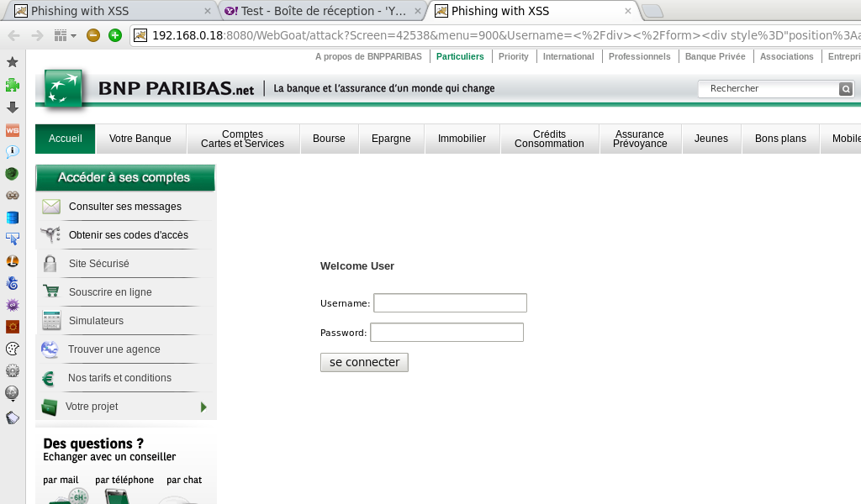Close the first Phishing with XSS tab
The width and height of the screenshot is (861, 504).
tap(208, 11)
